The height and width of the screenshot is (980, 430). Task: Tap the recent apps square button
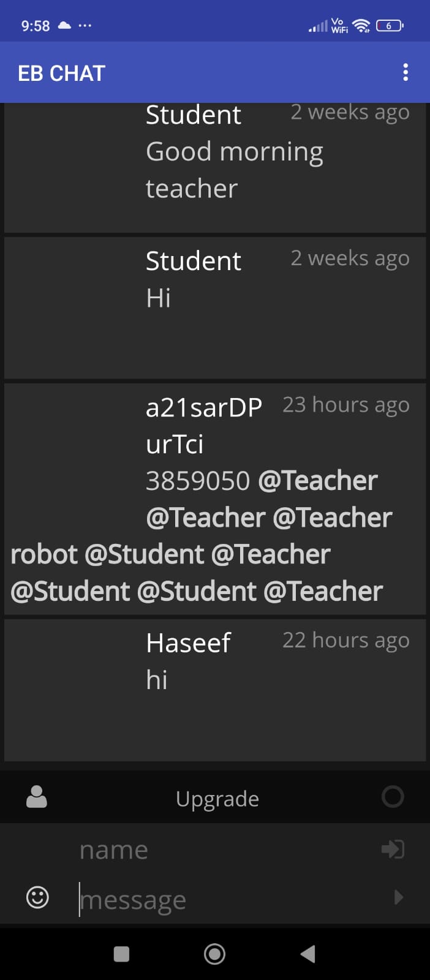pyautogui.click(x=122, y=954)
